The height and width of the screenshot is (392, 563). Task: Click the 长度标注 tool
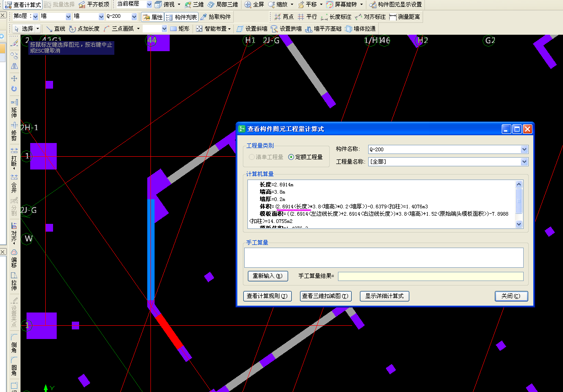(336, 17)
